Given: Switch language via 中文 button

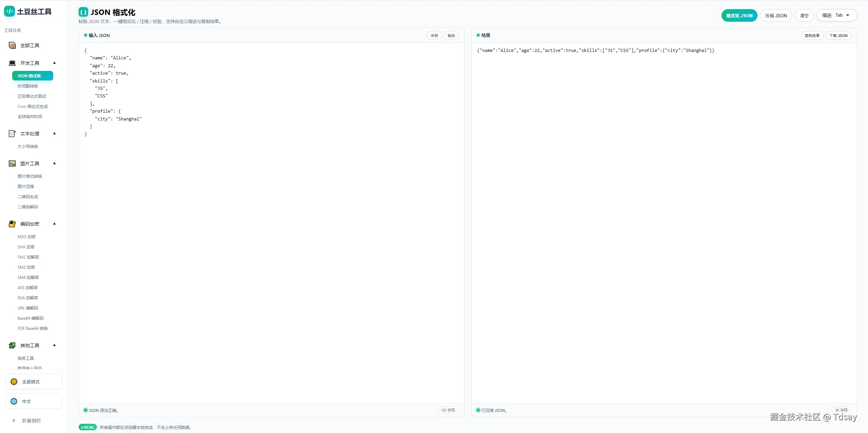Looking at the screenshot, I should 34,401.
